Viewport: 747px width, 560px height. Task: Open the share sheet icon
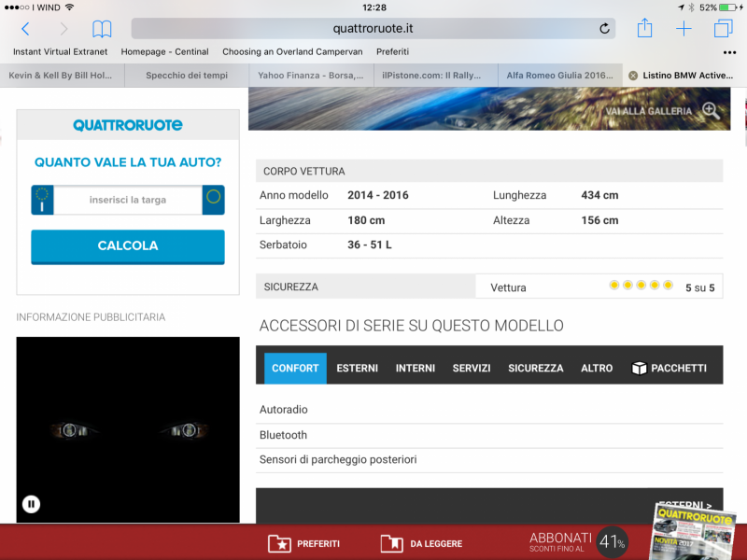644,28
